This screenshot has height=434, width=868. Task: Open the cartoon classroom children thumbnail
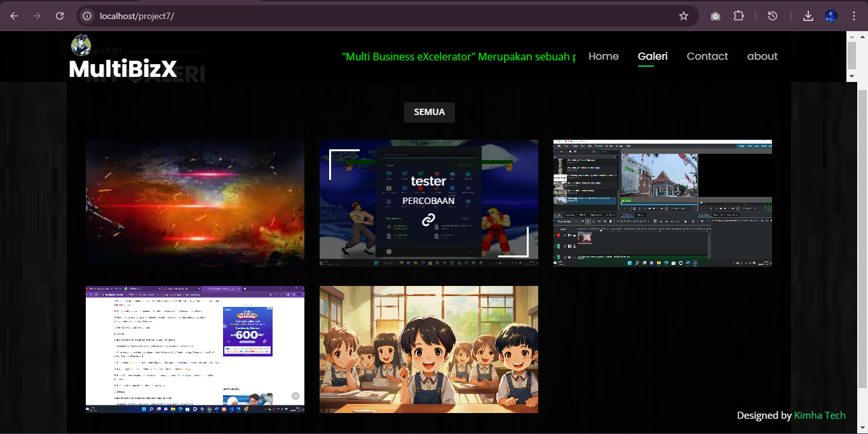(428, 349)
